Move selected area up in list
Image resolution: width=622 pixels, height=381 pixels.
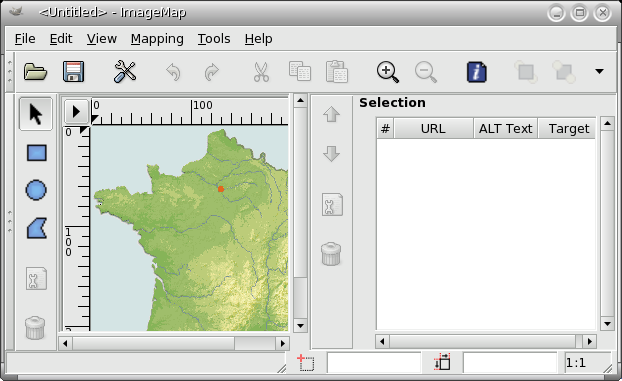[331, 115]
